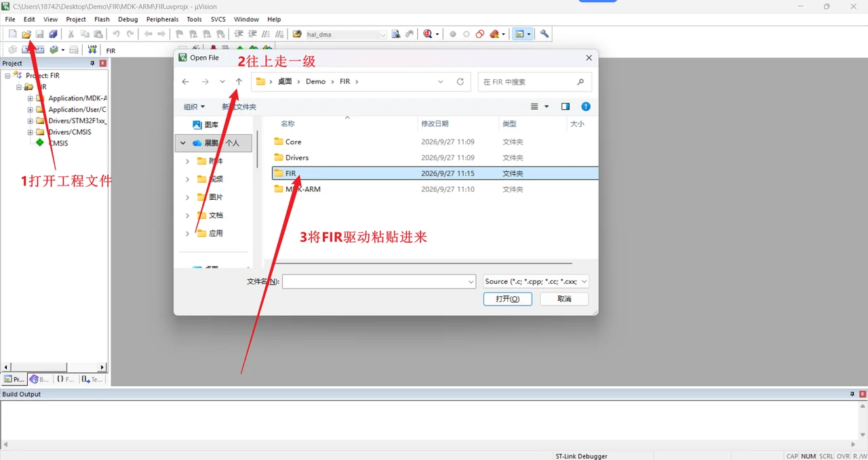Expand the Application/MDK-ARM group
The height and width of the screenshot is (460, 868).
pyautogui.click(x=30, y=98)
